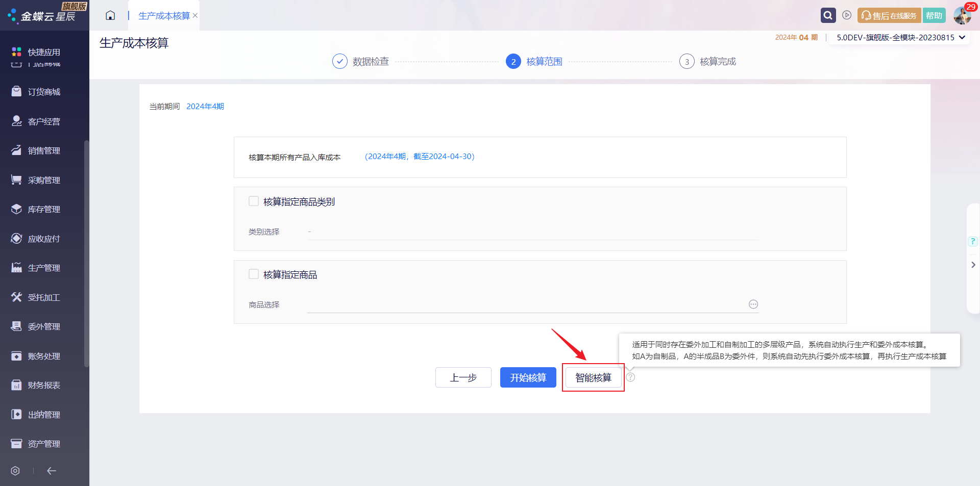Open the home page icon
980x486 pixels.
[110, 15]
